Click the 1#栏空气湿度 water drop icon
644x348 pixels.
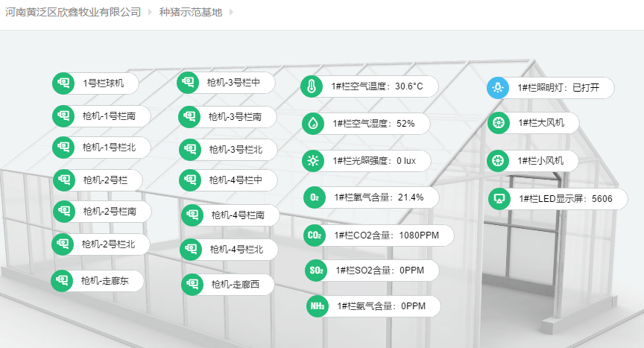[313, 123]
